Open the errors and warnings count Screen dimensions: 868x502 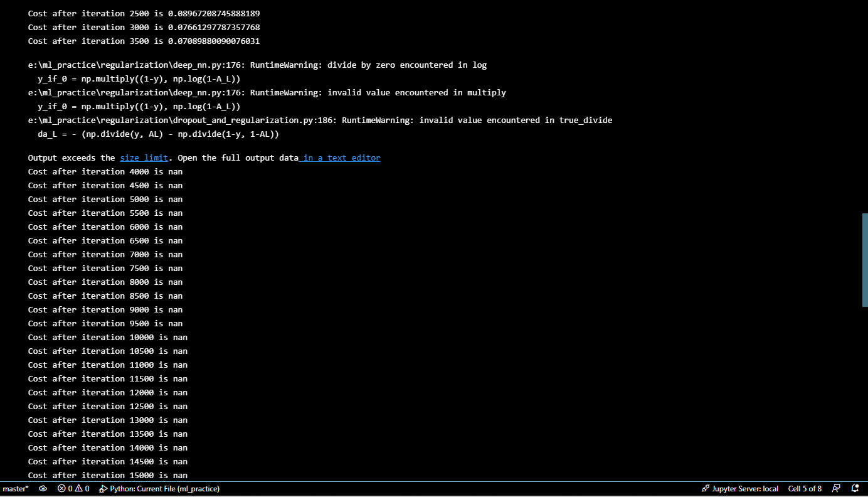click(x=73, y=489)
